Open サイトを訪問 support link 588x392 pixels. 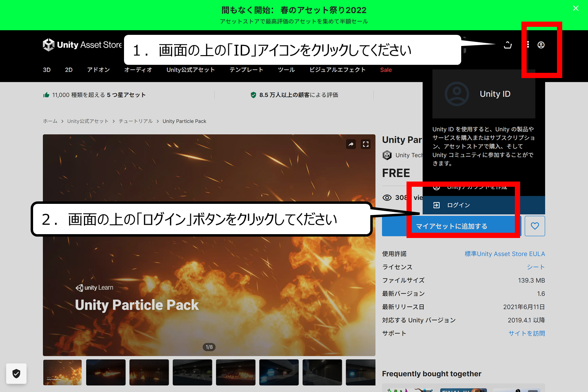527,333
